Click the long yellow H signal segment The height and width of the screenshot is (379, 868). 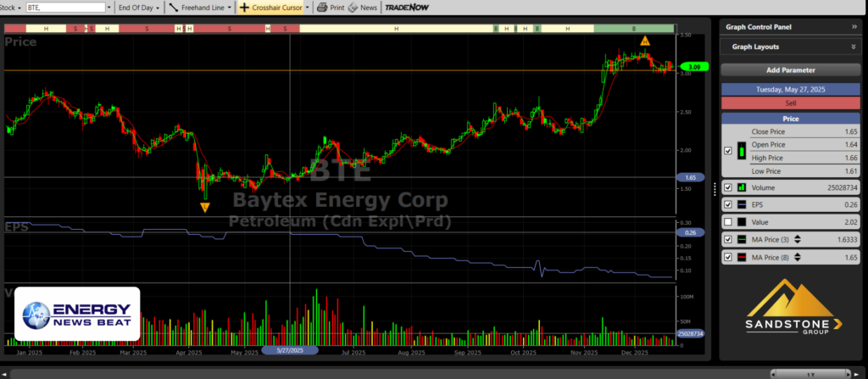(397, 28)
